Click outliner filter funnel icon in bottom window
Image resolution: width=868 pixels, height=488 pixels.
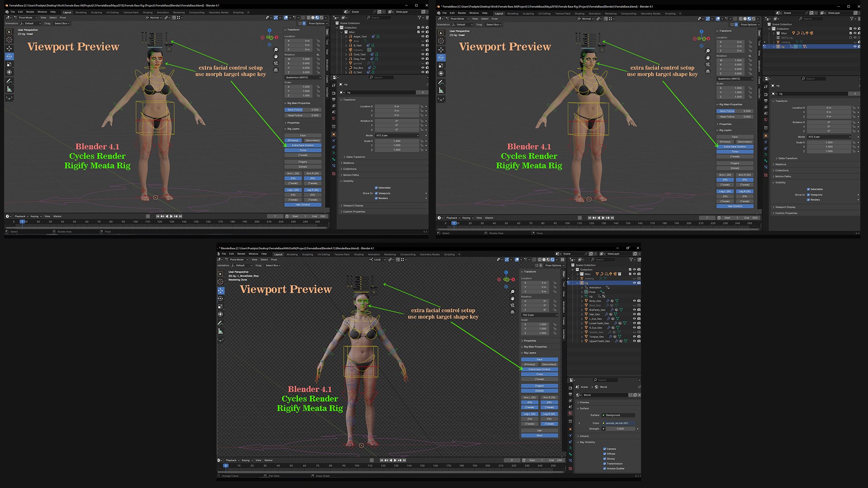click(x=632, y=259)
